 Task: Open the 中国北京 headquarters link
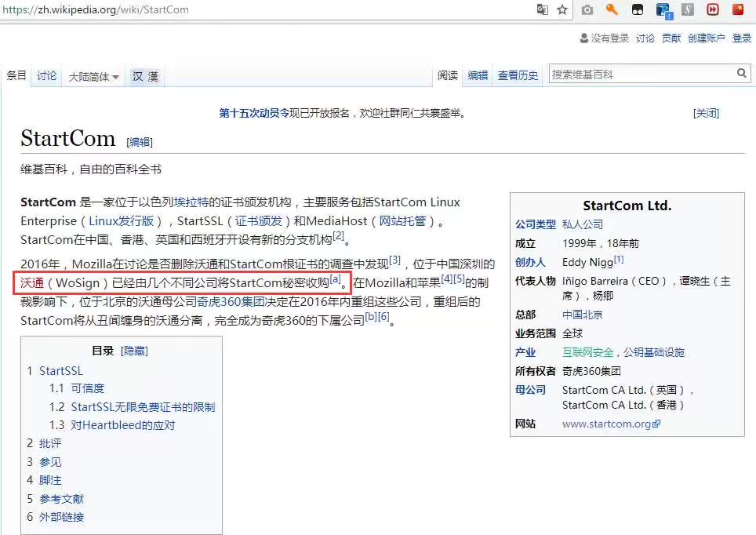pyautogui.click(x=583, y=315)
